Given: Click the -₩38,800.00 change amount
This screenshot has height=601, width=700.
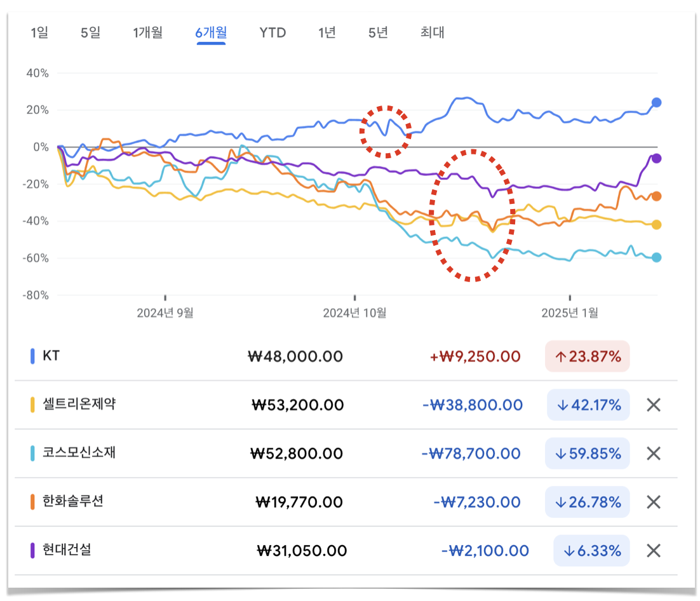Looking at the screenshot, I should click(x=473, y=405).
